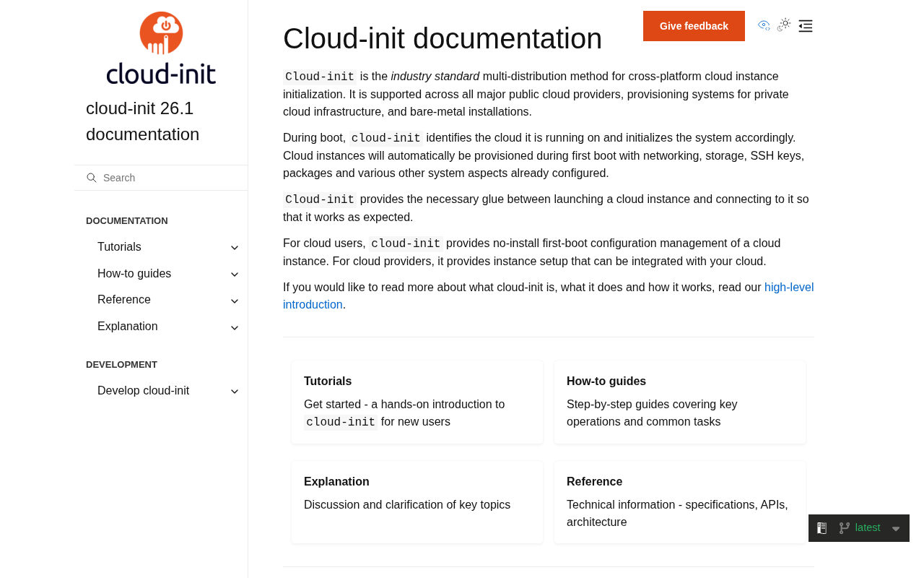Click the Read the Docs book icon
This screenshot has width=924, height=578.
tap(821, 528)
